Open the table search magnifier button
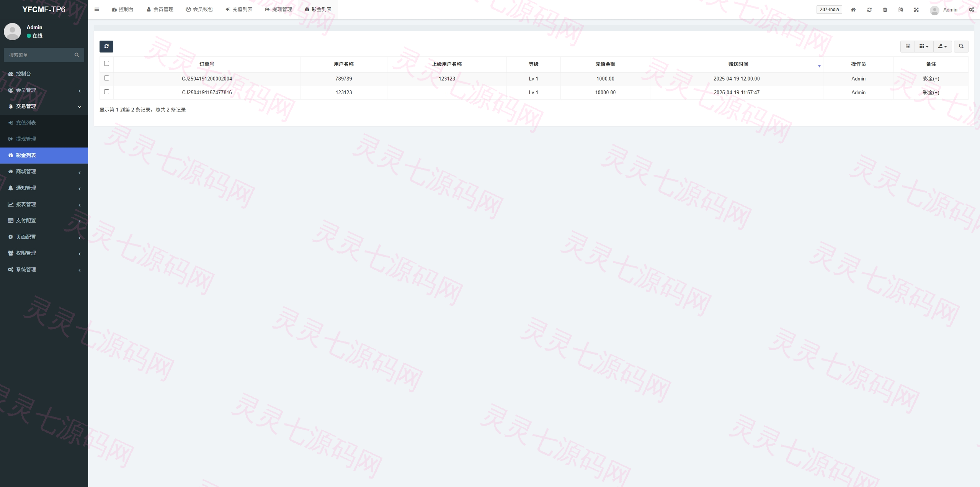 [x=961, y=46]
